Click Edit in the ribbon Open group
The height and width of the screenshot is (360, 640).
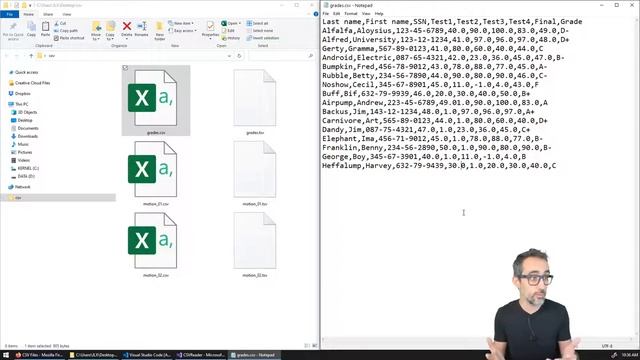[x=228, y=31]
